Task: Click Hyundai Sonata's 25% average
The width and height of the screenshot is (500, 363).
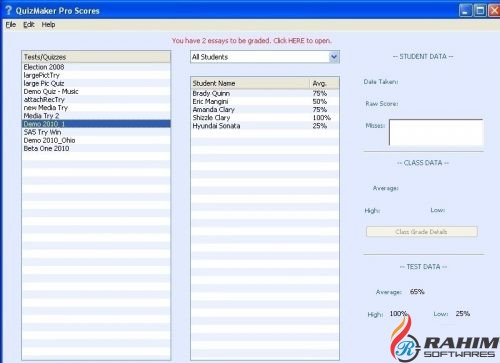Action: coord(320,126)
